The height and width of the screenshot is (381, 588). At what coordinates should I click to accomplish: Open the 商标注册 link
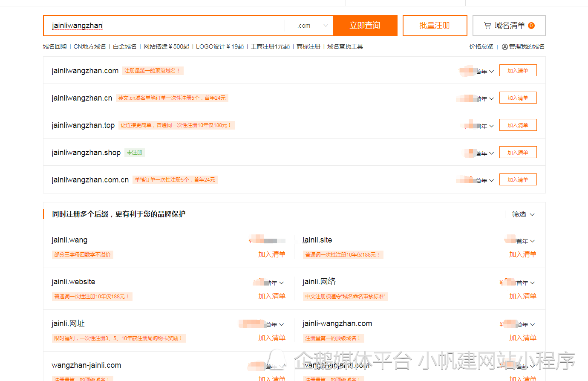[x=308, y=46]
